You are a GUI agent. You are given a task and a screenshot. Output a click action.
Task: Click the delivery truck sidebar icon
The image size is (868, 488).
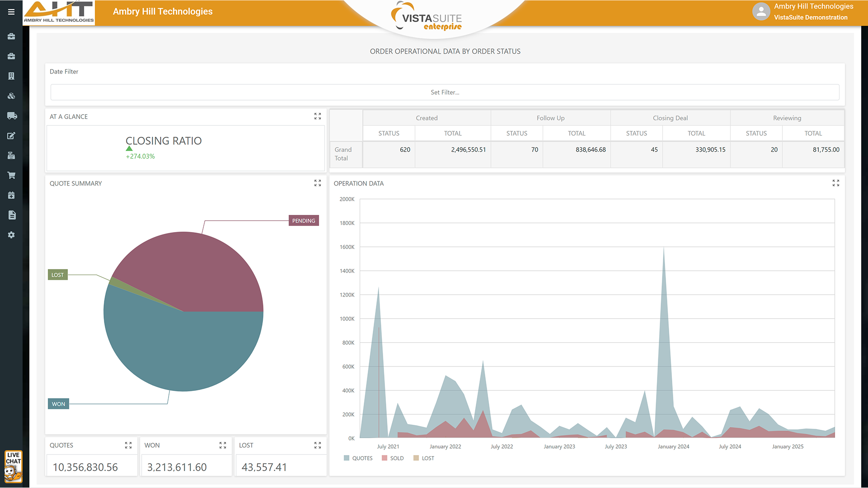coord(12,116)
